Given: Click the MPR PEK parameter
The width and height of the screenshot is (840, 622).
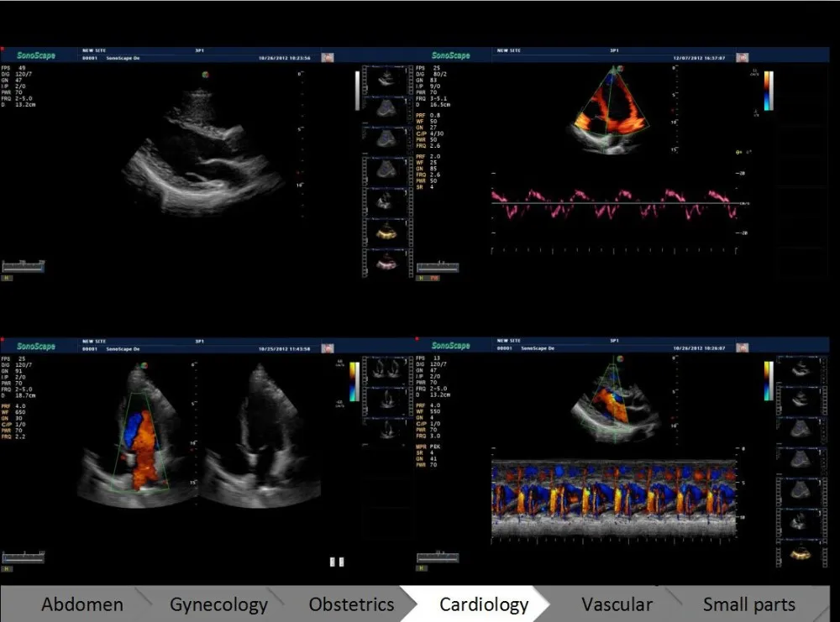Looking at the screenshot, I should tap(428, 447).
